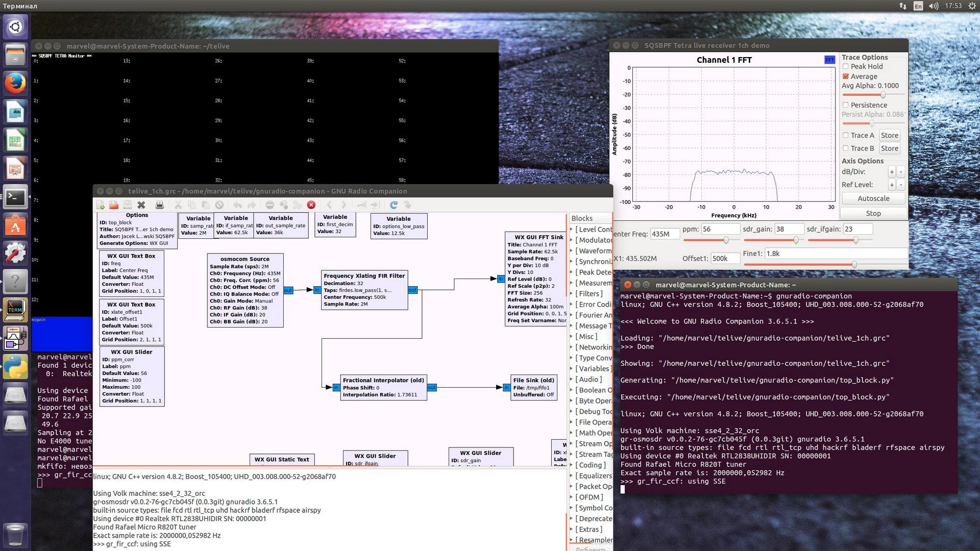Open Ubuntu Software Center from launcher

click(15, 224)
